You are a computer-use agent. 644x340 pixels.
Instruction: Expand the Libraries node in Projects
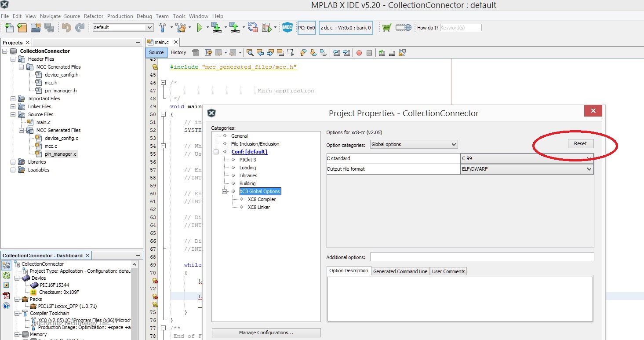[x=13, y=162]
